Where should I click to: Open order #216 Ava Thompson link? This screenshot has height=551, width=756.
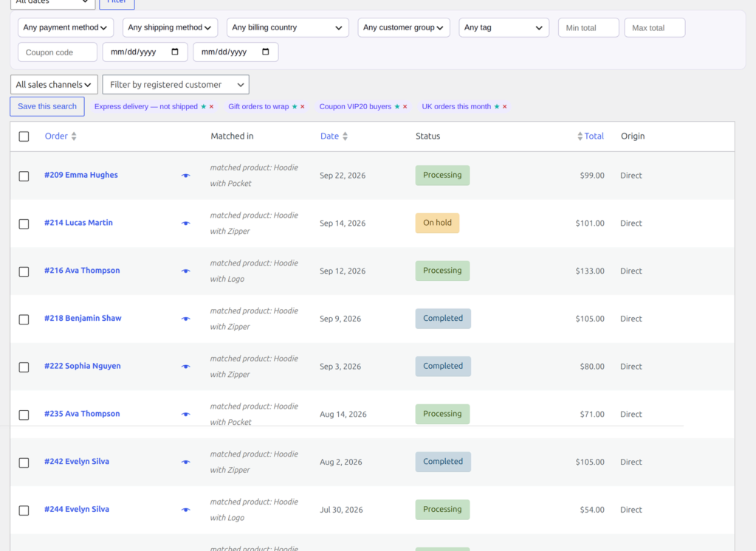82,270
